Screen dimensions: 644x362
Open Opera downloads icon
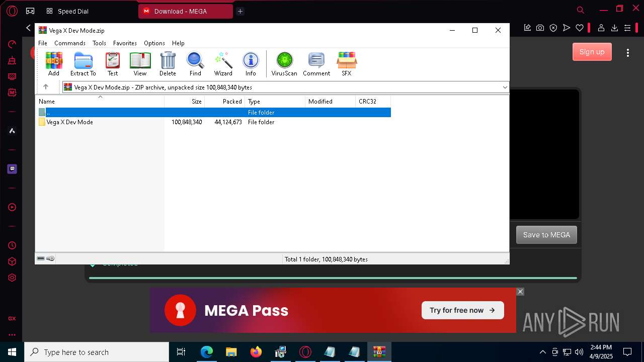(x=614, y=28)
